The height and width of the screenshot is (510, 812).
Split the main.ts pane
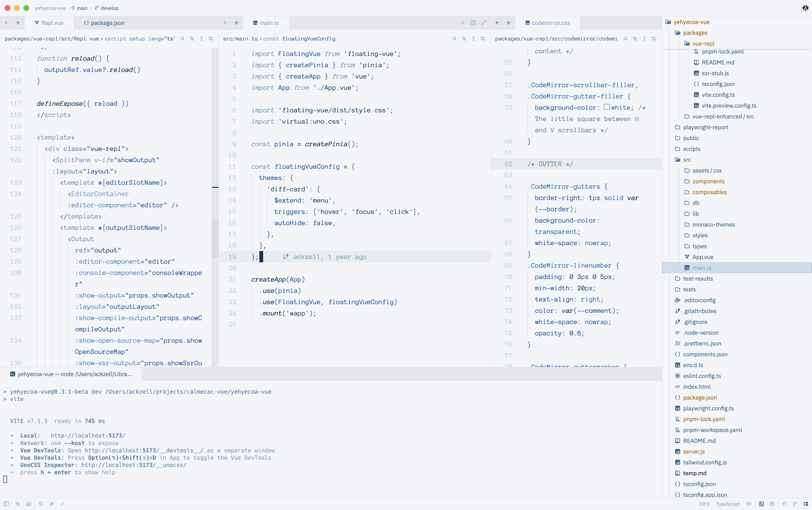[473, 23]
